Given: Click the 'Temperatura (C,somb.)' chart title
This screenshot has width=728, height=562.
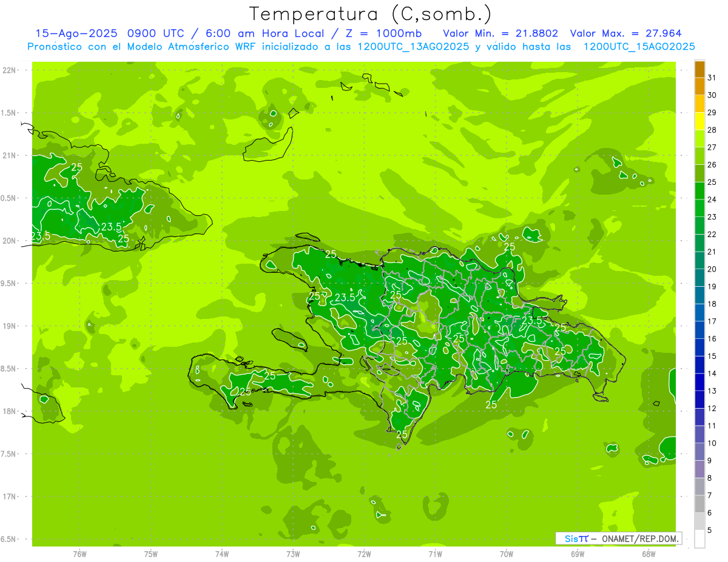Looking at the screenshot, I should 370,14.
